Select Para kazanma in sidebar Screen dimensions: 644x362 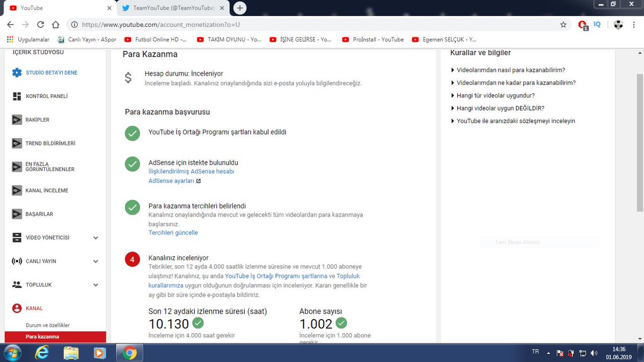55,337
